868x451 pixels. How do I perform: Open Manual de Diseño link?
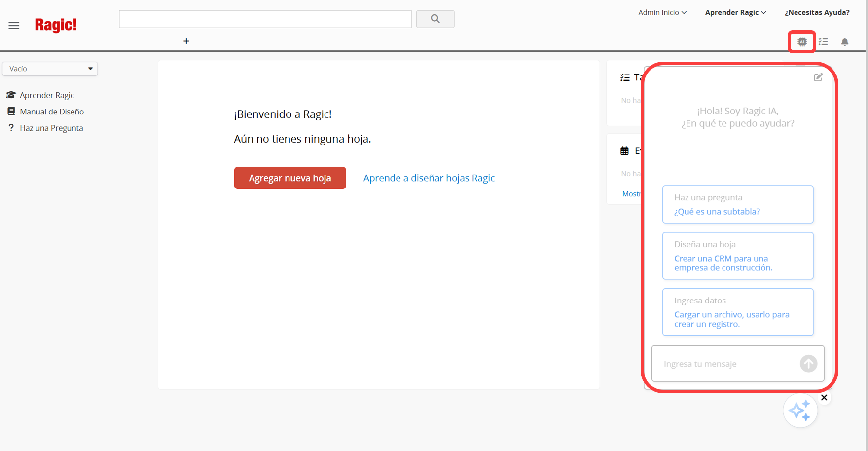click(52, 112)
